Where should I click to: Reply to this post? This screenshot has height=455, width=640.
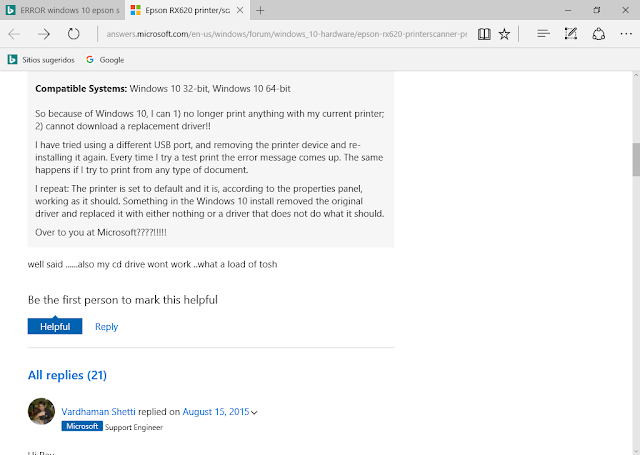tap(107, 327)
